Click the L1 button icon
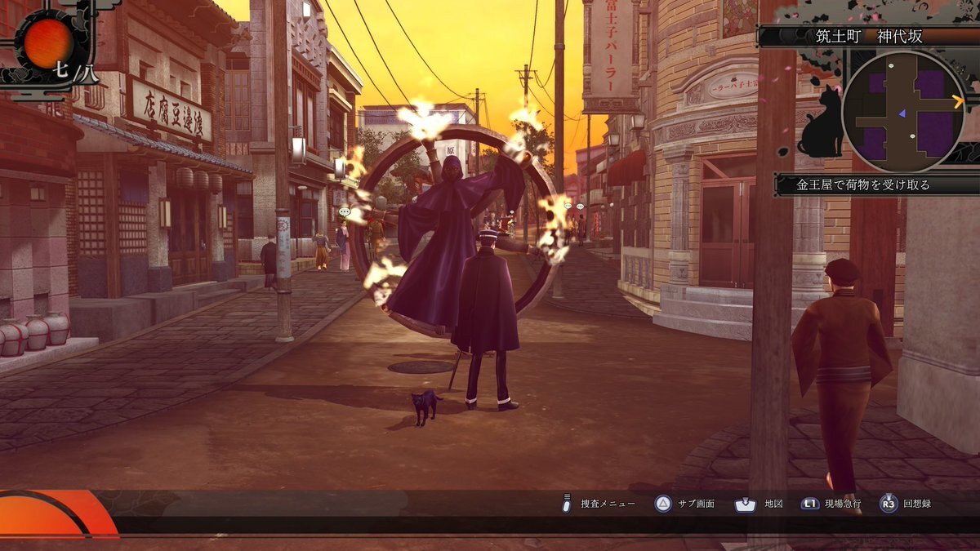Image resolution: width=980 pixels, height=551 pixels. pos(809,504)
